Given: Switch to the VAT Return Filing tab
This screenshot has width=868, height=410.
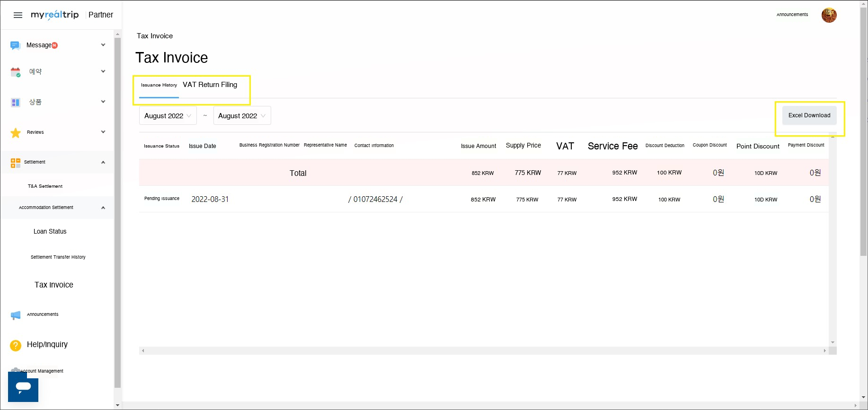Looking at the screenshot, I should (210, 85).
